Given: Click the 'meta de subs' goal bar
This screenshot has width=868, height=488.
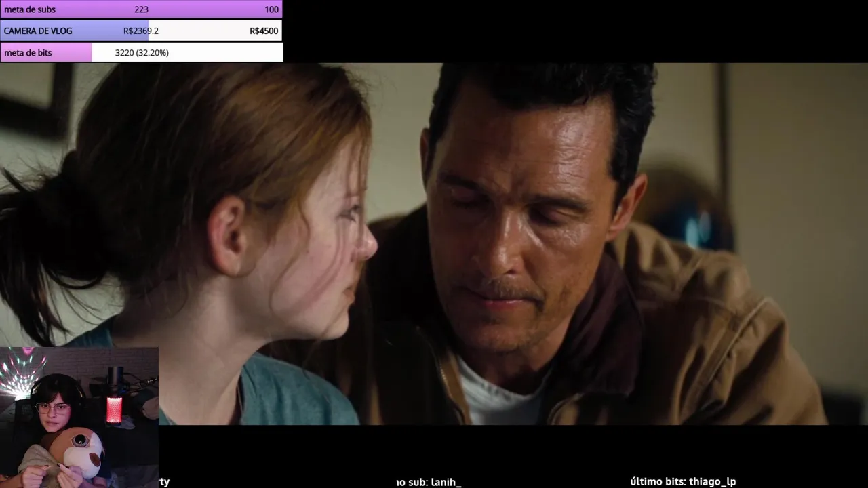Looking at the screenshot, I should pyautogui.click(x=141, y=9).
